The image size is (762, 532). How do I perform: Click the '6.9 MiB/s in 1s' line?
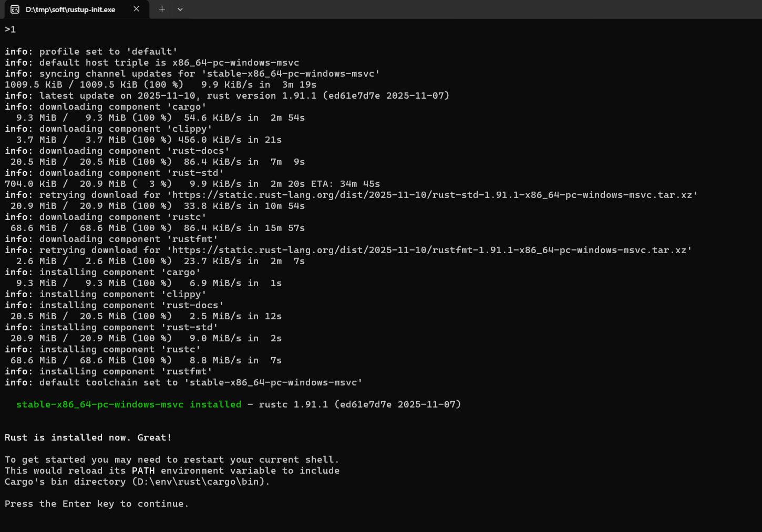[149, 283]
